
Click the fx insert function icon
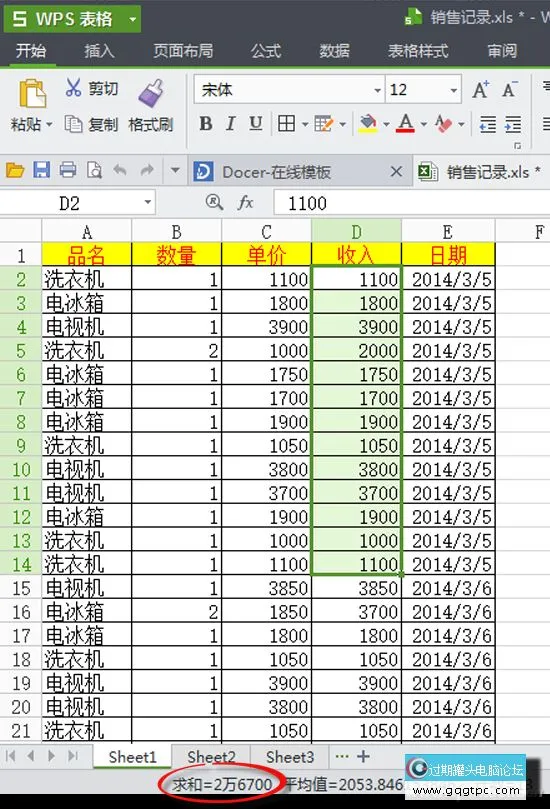(246, 203)
